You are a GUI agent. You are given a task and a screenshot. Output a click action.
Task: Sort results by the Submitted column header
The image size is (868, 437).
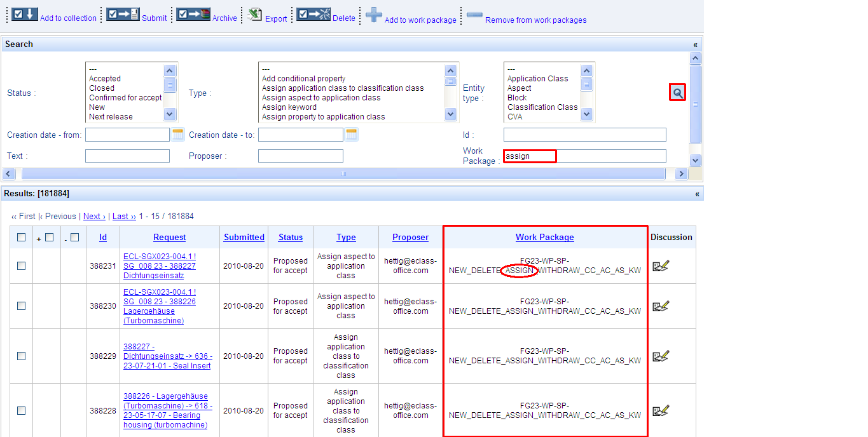coord(244,238)
